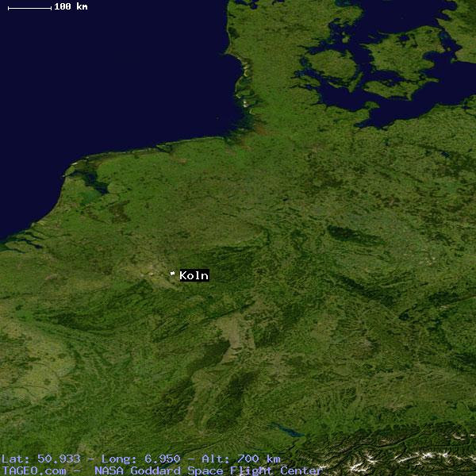Click the white Koln location marker dot

click(172, 274)
